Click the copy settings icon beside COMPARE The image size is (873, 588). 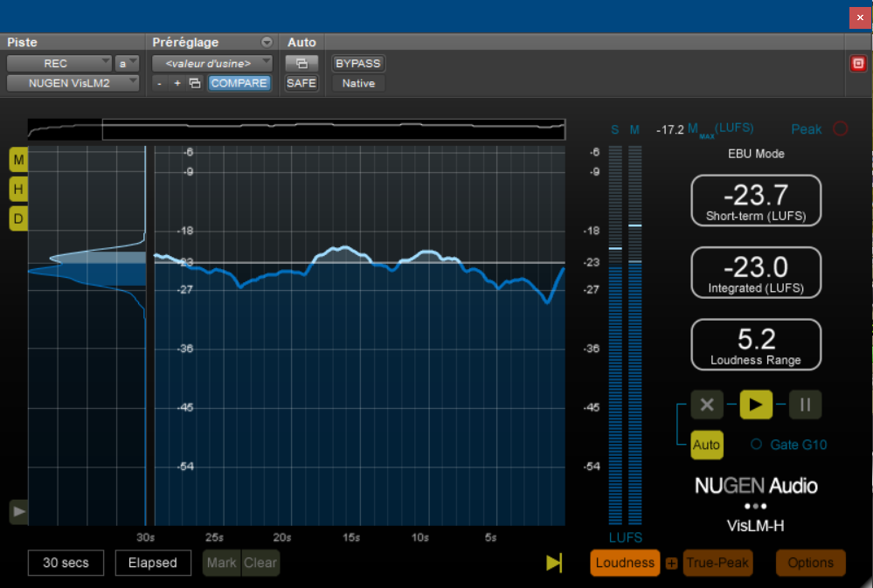[x=195, y=84]
